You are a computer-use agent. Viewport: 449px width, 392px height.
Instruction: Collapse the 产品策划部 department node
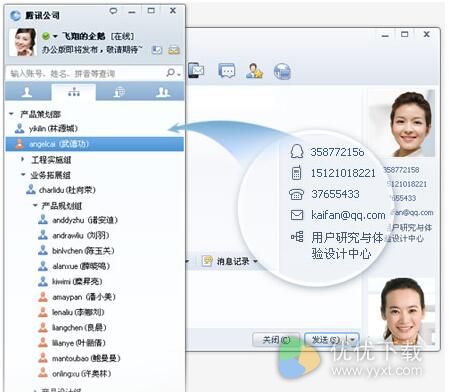(11, 114)
